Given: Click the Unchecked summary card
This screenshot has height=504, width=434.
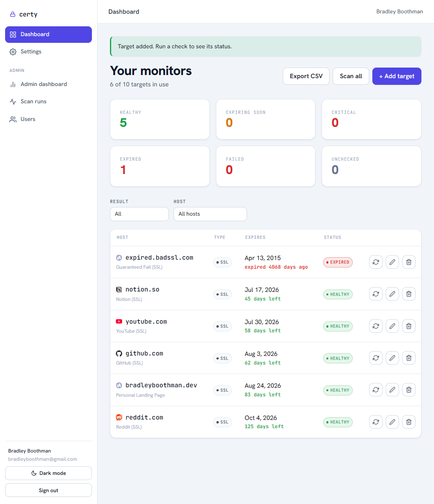Looking at the screenshot, I should click(x=372, y=166).
